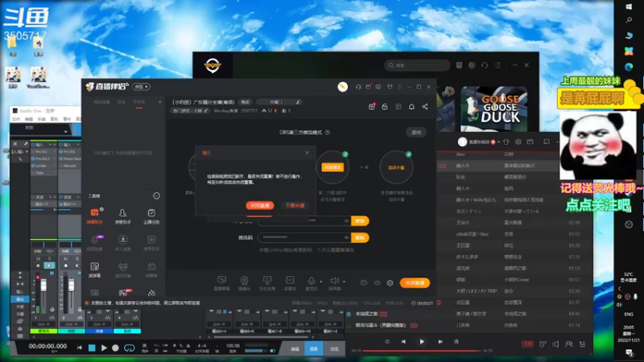644x362 pixels.
Task: Open the Goose Goose Duck game thumbnail
Action: click(x=493, y=109)
